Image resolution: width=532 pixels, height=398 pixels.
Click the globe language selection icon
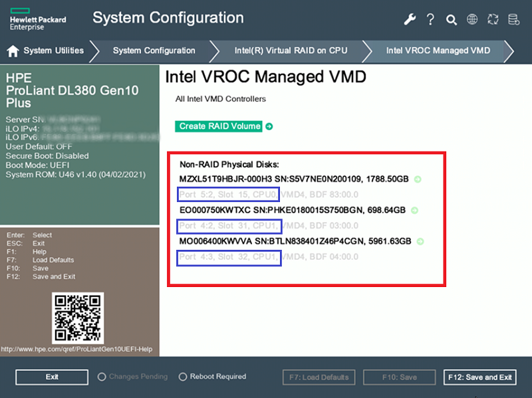472,19
